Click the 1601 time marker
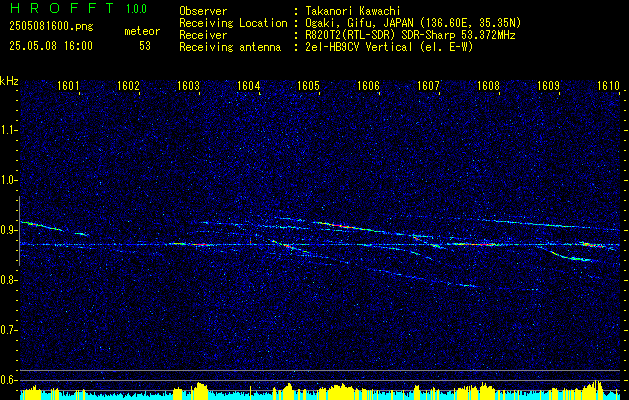This screenshot has width=629, height=400. point(68,85)
